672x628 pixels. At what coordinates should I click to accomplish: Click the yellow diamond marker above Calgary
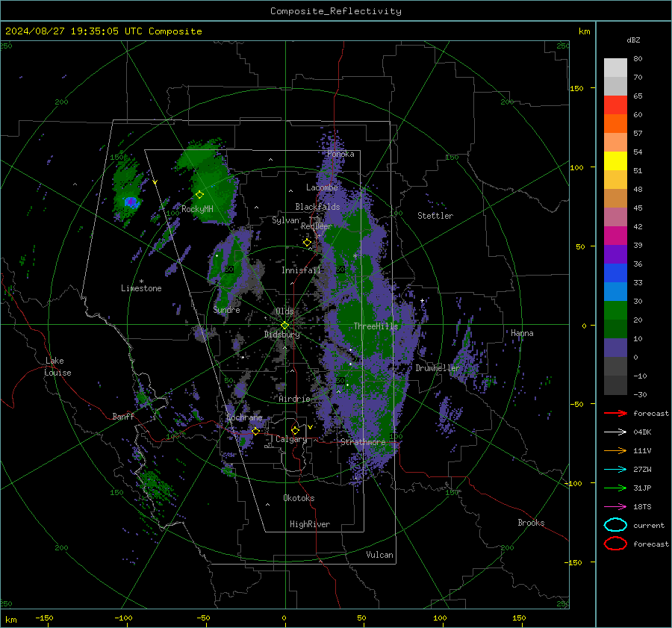point(295,430)
